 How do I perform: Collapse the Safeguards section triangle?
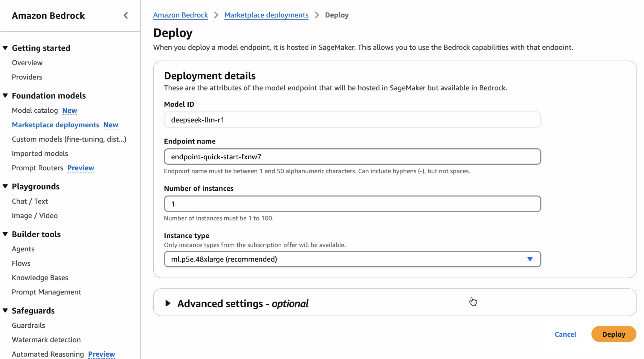point(5,311)
